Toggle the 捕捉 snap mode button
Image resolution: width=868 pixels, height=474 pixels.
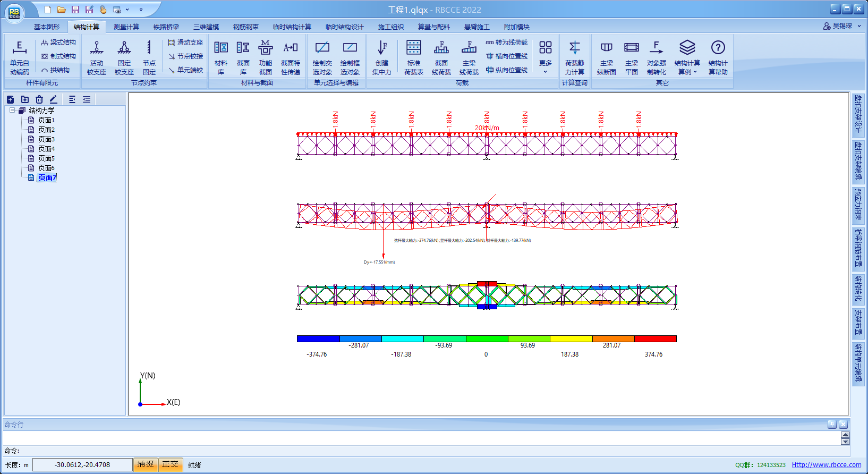pyautogui.click(x=146, y=464)
